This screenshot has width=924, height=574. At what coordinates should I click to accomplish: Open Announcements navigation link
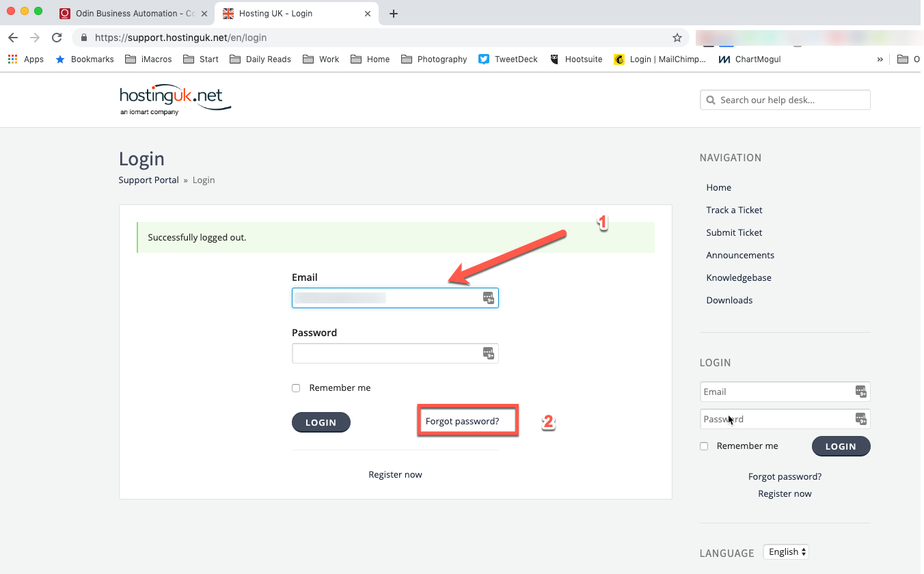click(x=740, y=255)
